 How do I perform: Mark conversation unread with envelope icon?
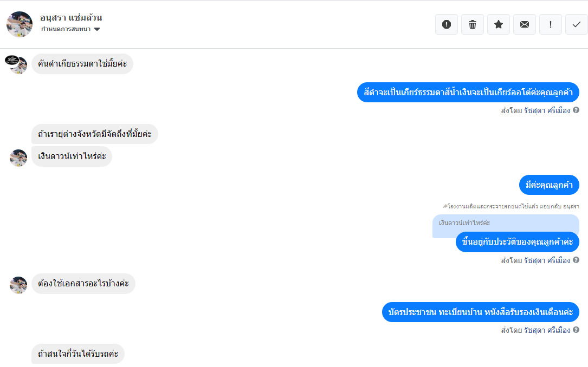pyautogui.click(x=524, y=24)
